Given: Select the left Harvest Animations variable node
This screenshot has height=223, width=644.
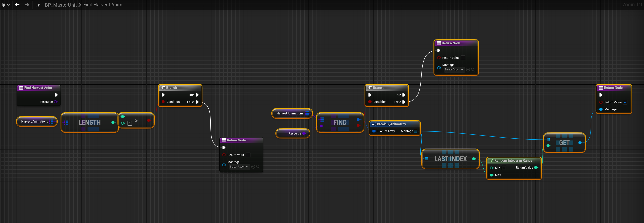Looking at the screenshot, I should [37, 122].
